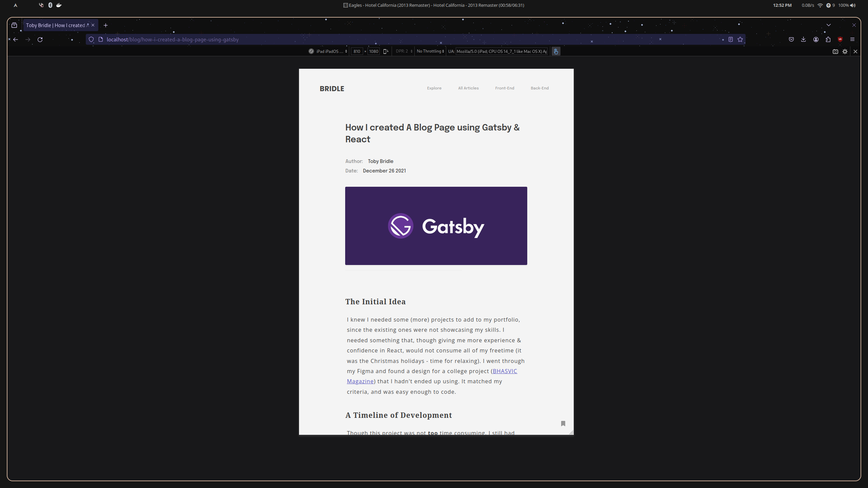The height and width of the screenshot is (488, 868).
Task: Toggle reader view in the address bar
Action: tap(731, 40)
